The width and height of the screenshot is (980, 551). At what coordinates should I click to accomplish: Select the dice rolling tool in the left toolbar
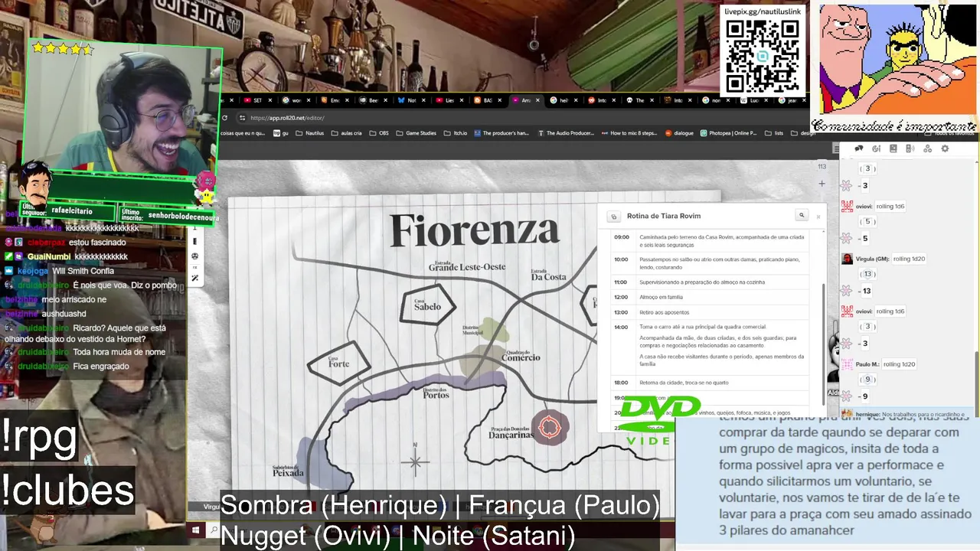(194, 256)
